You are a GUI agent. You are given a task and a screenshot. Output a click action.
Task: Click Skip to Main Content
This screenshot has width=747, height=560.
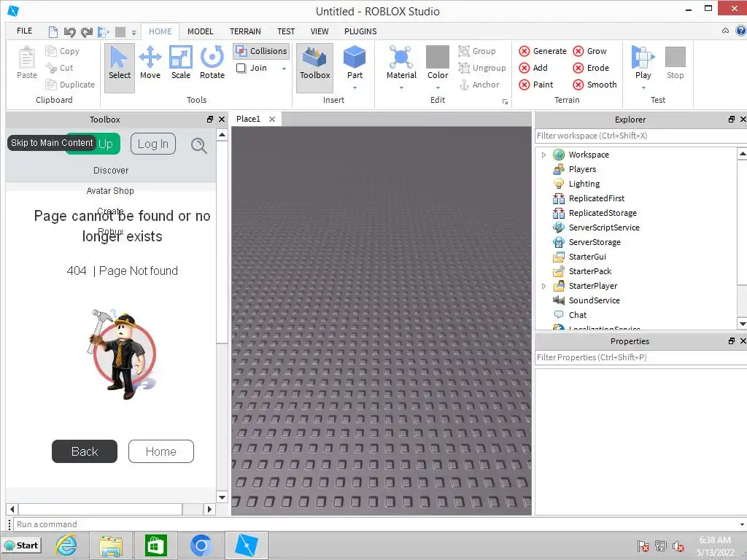point(52,143)
